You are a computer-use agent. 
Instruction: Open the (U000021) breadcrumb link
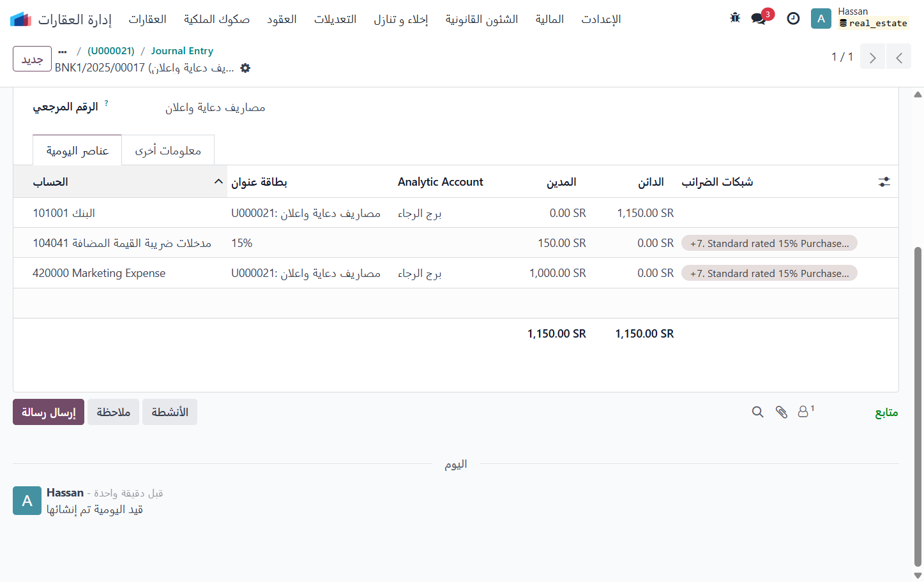point(111,51)
